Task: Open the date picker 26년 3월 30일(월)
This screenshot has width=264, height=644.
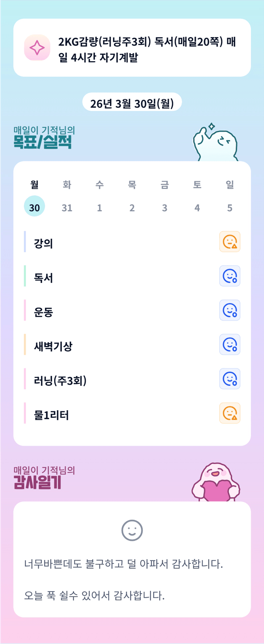Action: tap(132, 103)
